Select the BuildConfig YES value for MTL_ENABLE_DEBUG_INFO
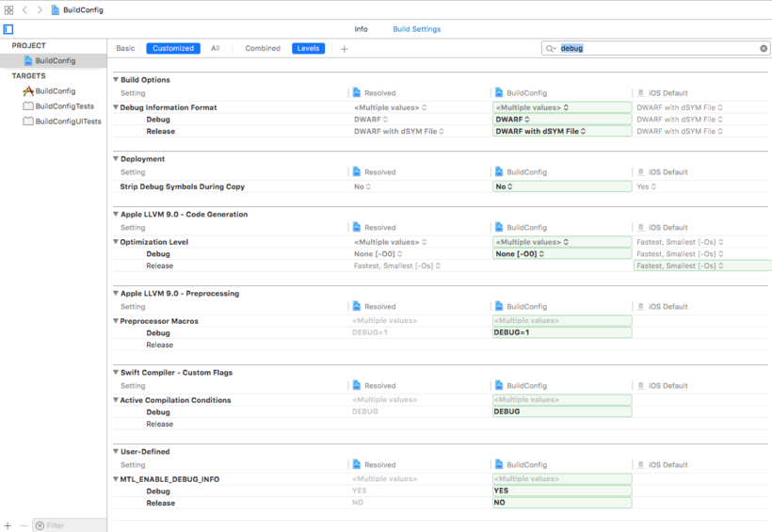The width and height of the screenshot is (772, 532). tap(562, 491)
